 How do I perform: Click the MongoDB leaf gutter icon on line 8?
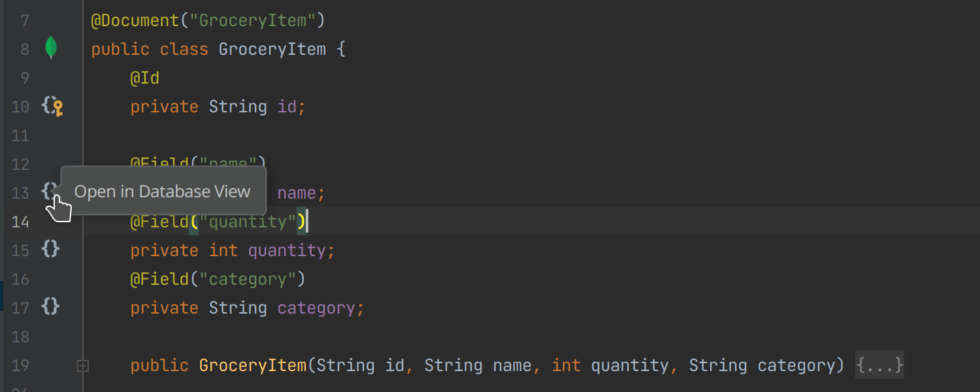pos(51,48)
